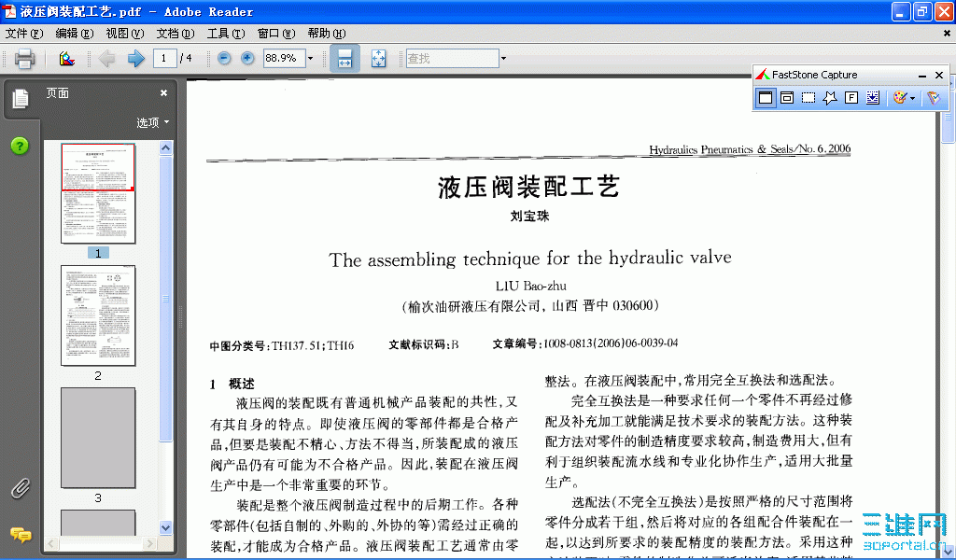Screen dimensions: 956x560
Task: Click author name 刘宝珠
Action: 530,216
